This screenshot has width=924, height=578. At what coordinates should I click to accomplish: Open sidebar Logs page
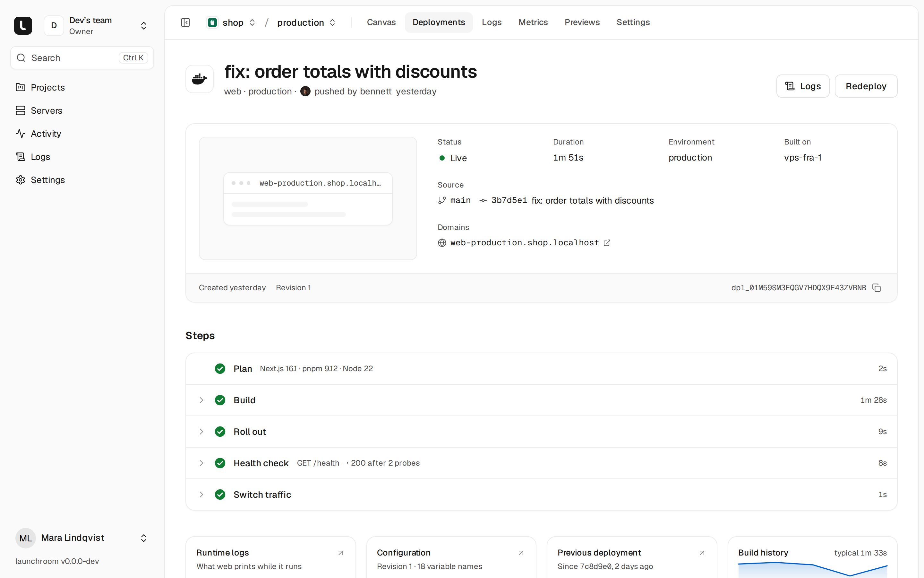tap(82, 157)
